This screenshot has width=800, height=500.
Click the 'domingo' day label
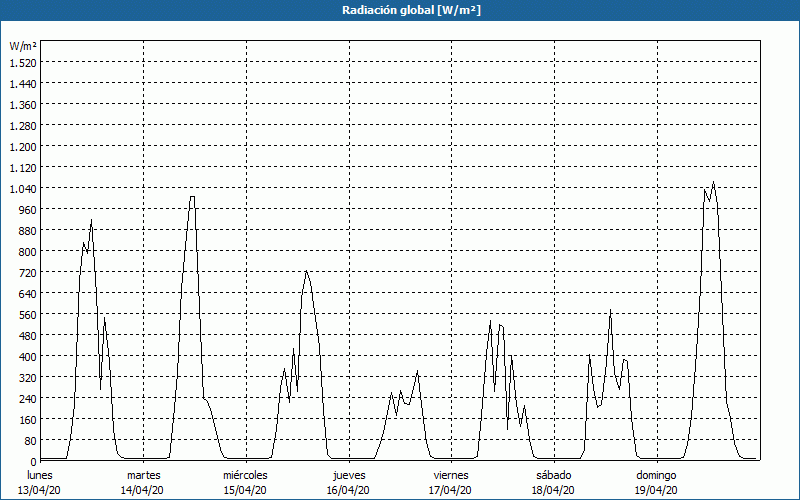pos(656,475)
